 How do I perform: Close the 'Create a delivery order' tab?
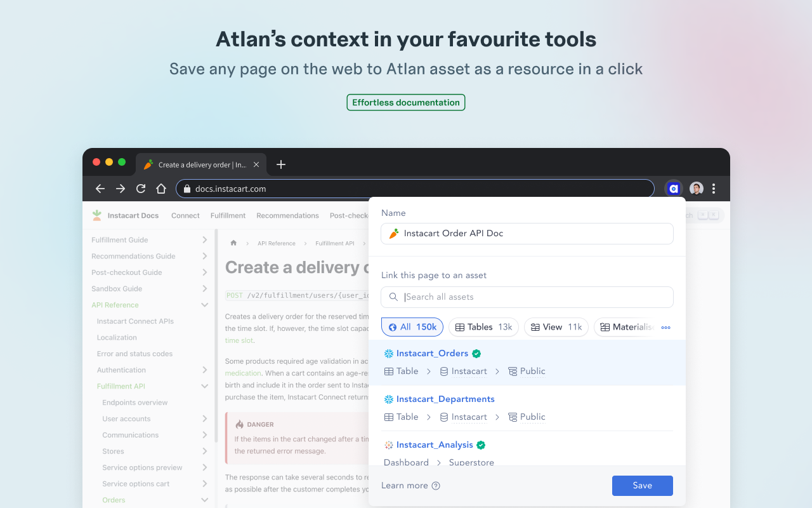pos(256,164)
